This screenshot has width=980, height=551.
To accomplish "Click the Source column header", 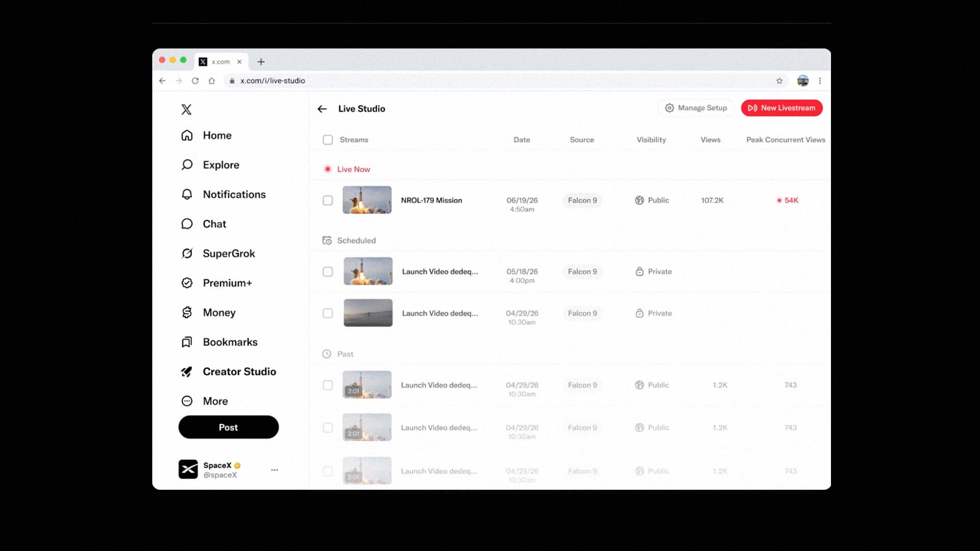I will click(582, 140).
